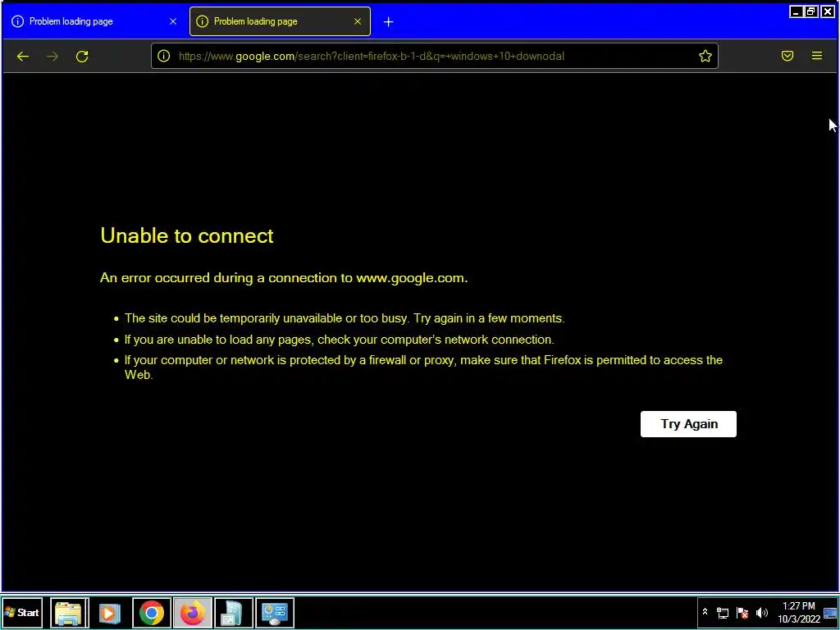Click the 'Unable to connect' heading
Image resolution: width=840 pixels, height=630 pixels.
[187, 235]
